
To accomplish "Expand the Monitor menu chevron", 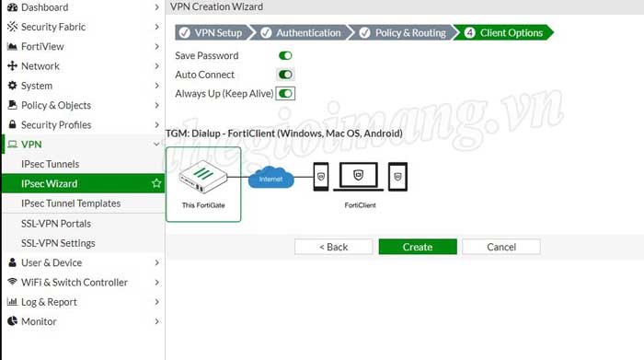I will (157, 321).
